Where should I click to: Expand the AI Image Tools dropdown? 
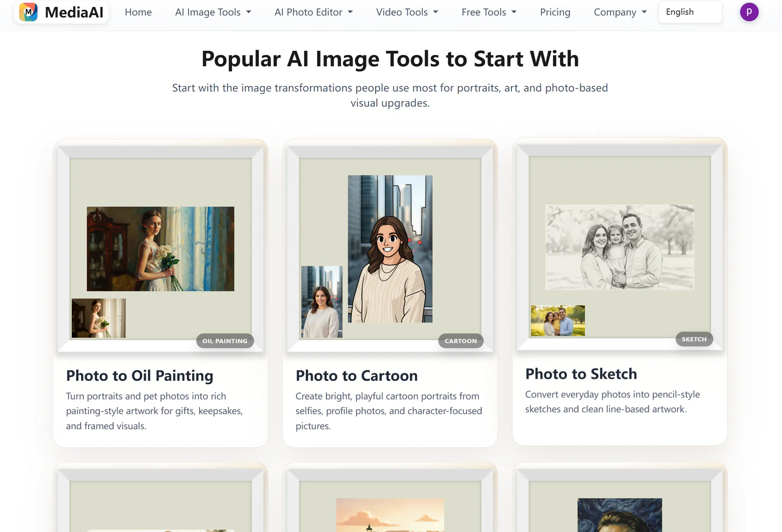click(213, 12)
